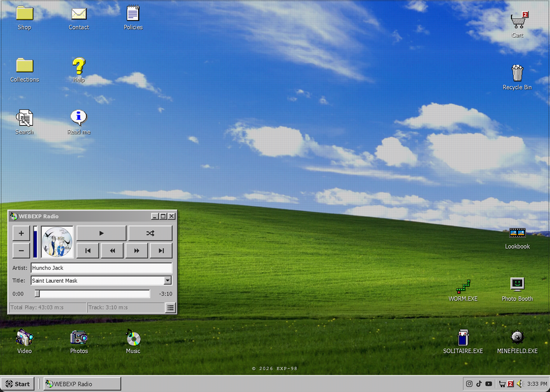The height and width of the screenshot is (392, 550).
Task: Play the current radio track
Action: pos(101,233)
